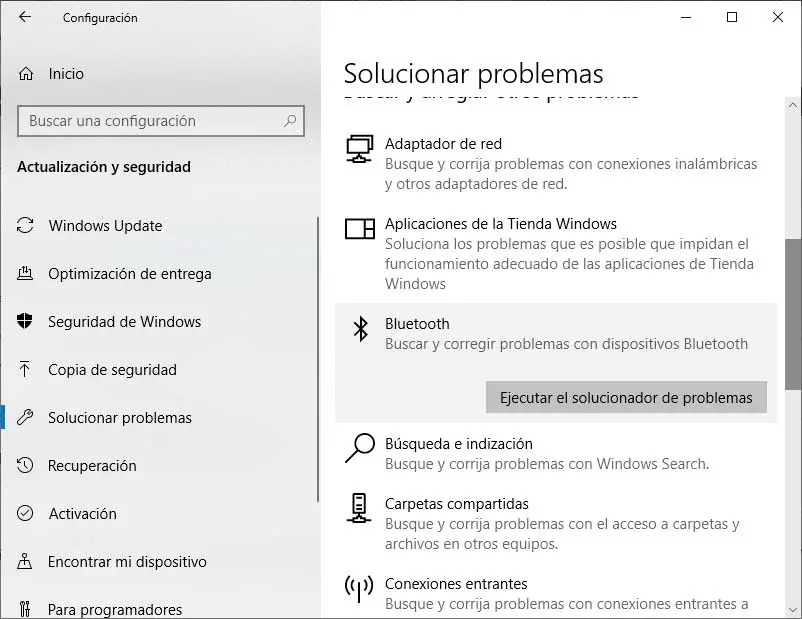Image resolution: width=802 pixels, height=619 pixels.
Task: Open the Activación page
Action: 82,514
